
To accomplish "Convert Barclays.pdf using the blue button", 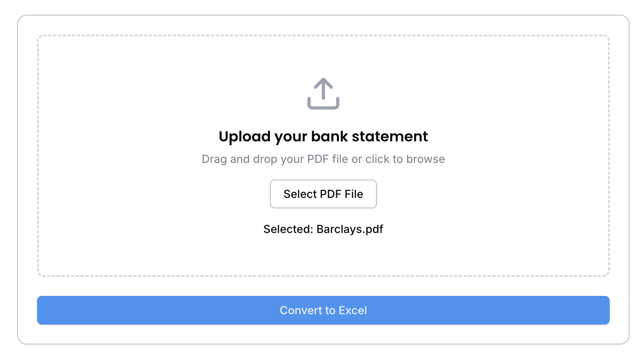I will [323, 310].
